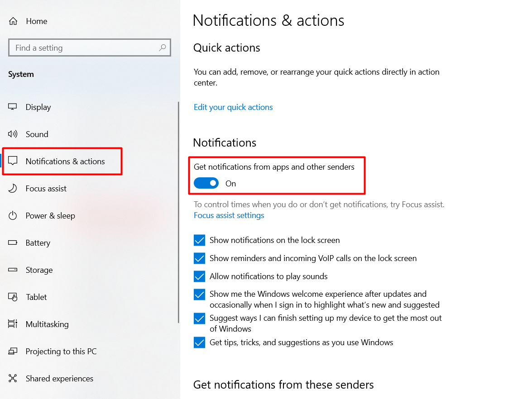
Task: Click the Projecting to this PC icon
Action: pyautogui.click(x=13, y=351)
